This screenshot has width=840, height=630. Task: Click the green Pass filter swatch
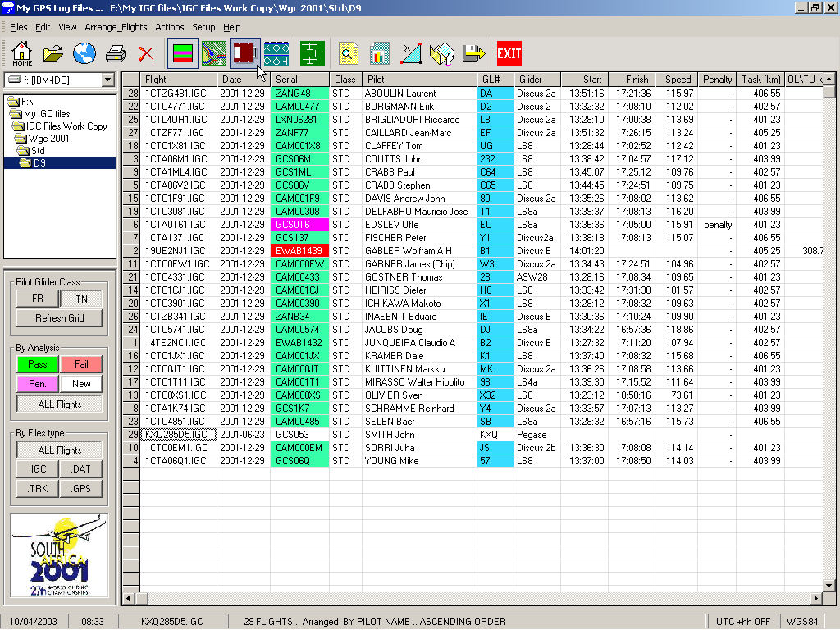tap(38, 364)
